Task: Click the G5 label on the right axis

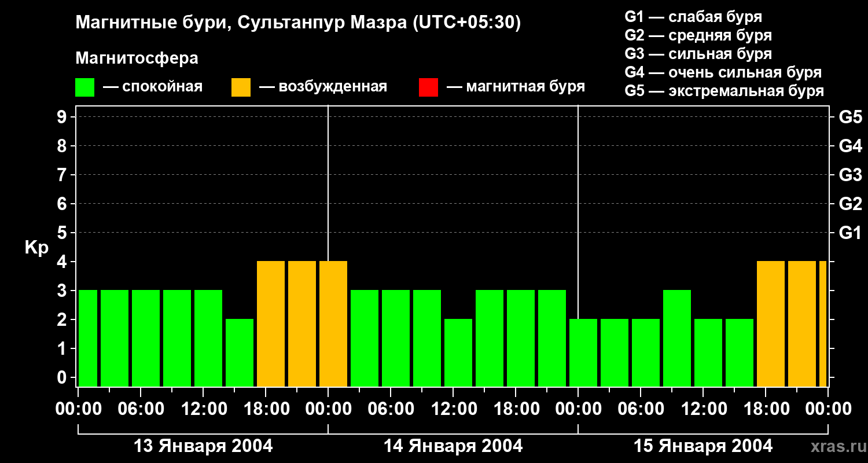Action: 851,117
